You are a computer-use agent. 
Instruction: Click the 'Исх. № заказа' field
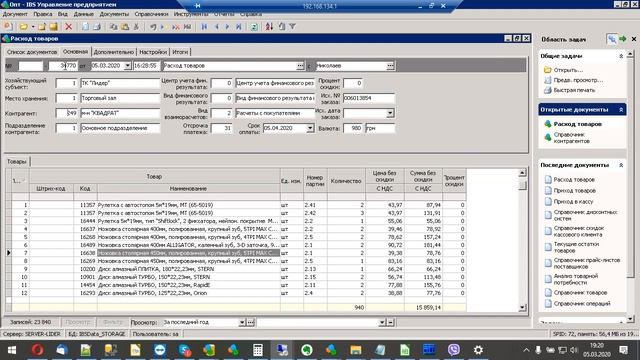369,98
